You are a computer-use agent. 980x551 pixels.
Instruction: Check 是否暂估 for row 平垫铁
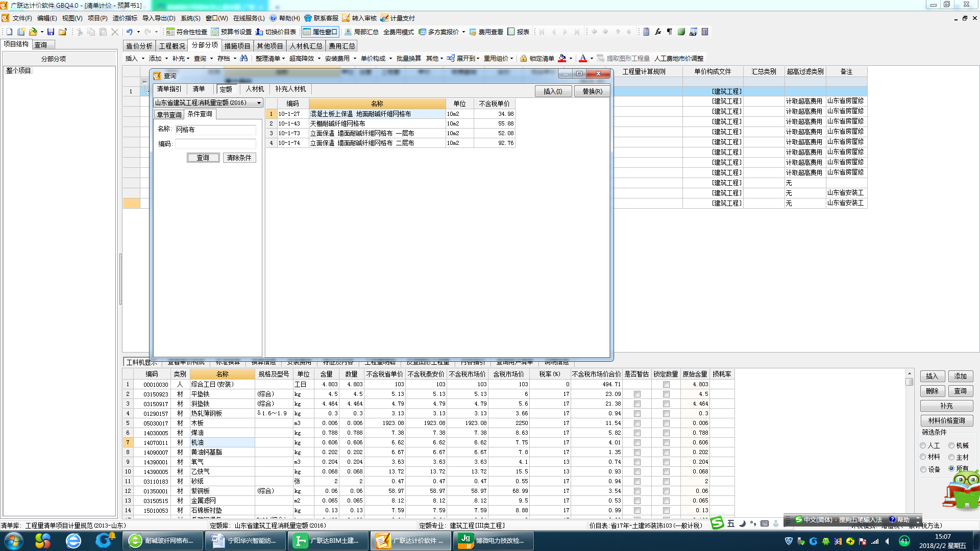tap(637, 394)
